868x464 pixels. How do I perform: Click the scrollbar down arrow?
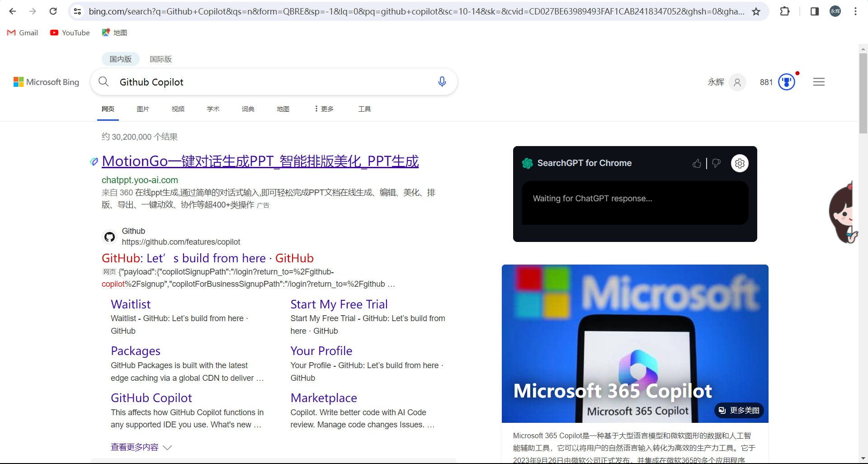coord(863,458)
